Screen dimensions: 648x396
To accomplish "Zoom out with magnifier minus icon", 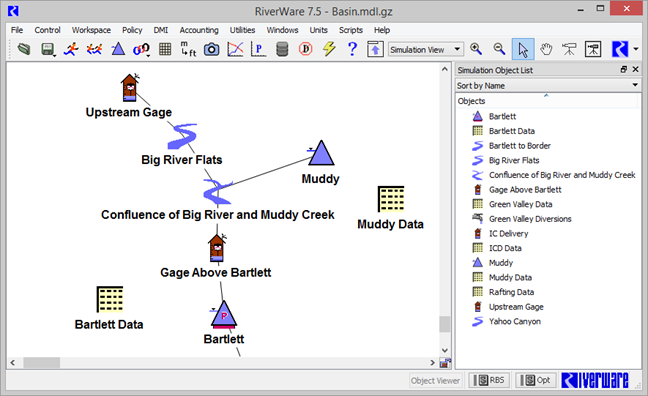I will tap(499, 49).
